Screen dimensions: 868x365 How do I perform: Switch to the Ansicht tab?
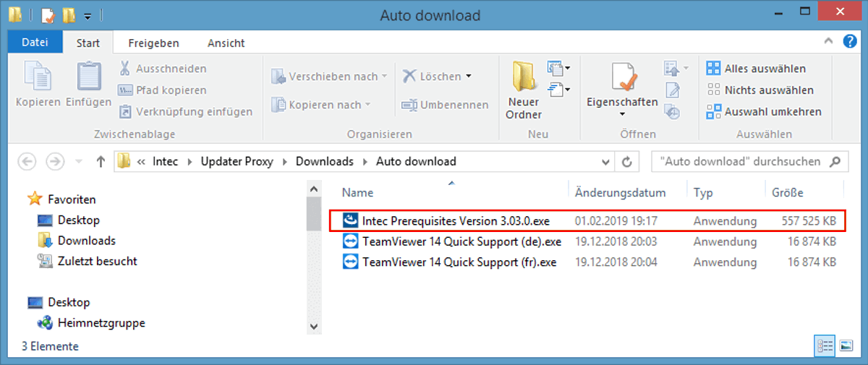point(226,43)
